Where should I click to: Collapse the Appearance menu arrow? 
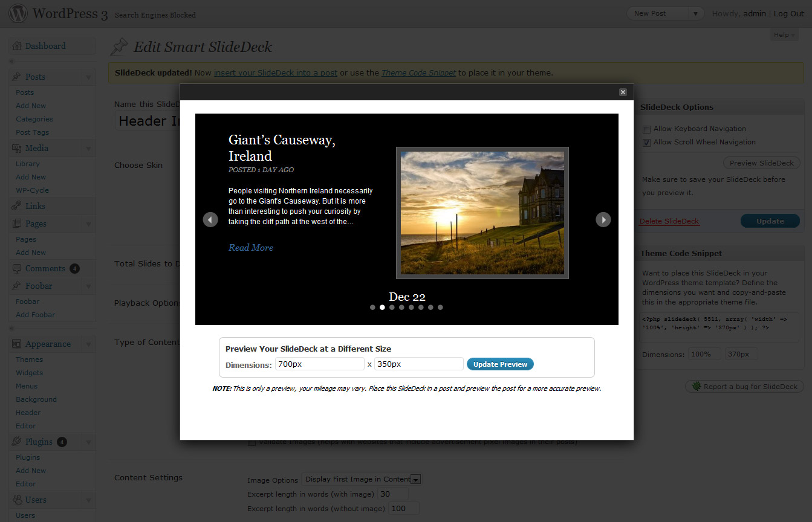pos(88,344)
